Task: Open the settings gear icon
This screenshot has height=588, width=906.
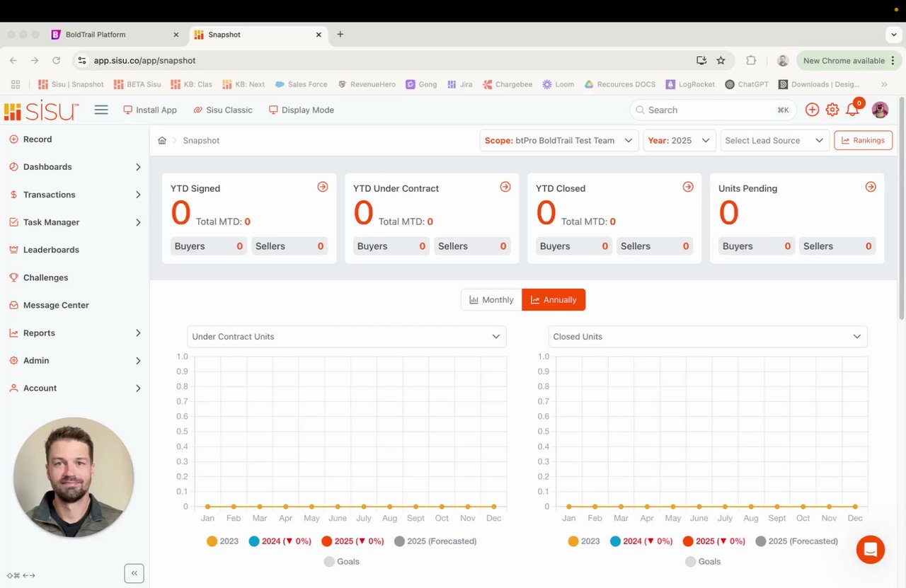Action: (x=832, y=110)
